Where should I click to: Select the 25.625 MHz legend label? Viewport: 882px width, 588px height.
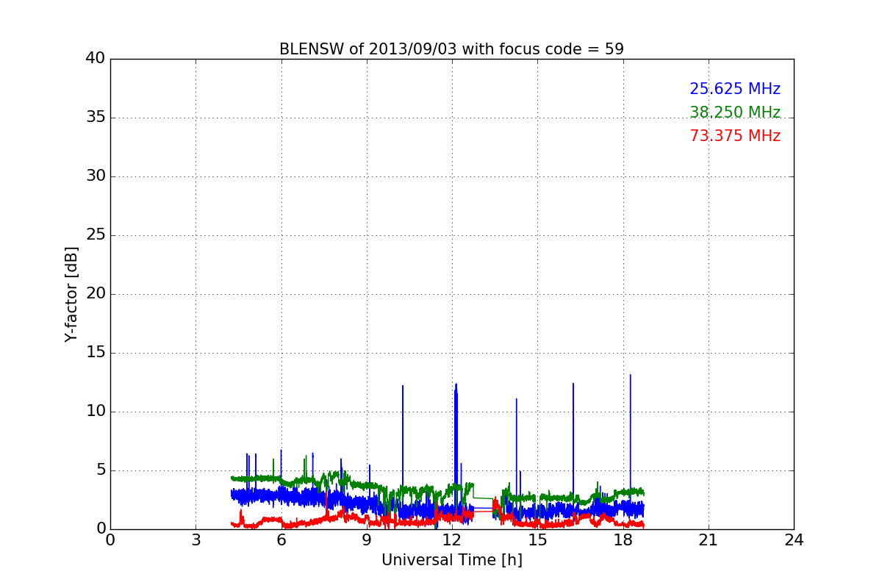click(x=735, y=89)
